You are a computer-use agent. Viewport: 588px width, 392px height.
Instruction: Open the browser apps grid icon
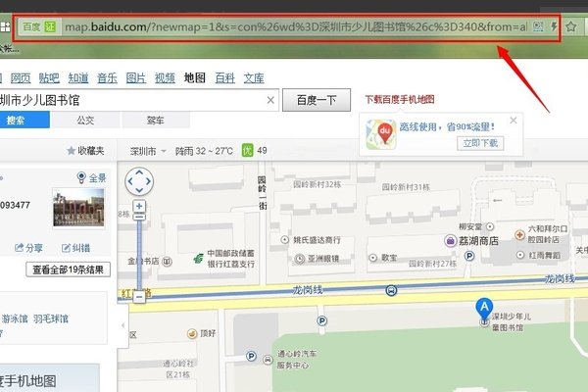click(x=5, y=27)
